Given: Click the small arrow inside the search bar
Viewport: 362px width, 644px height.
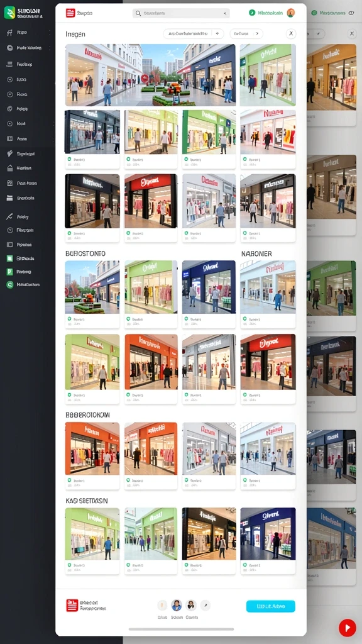Looking at the screenshot, I should click(225, 13).
